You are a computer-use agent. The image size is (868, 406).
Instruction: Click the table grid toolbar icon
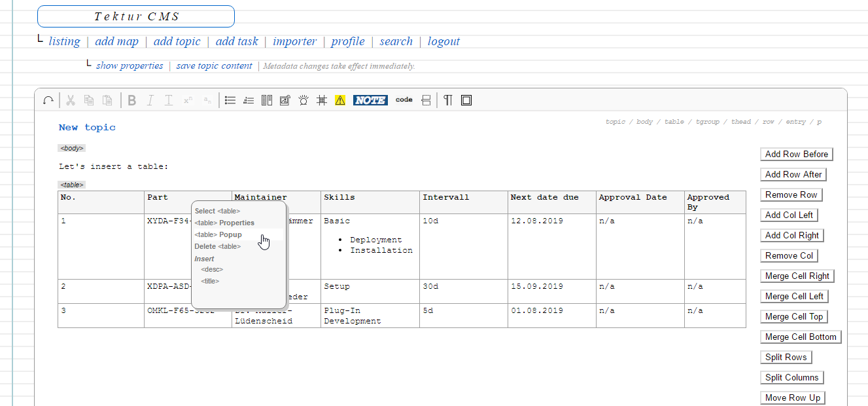pos(321,100)
